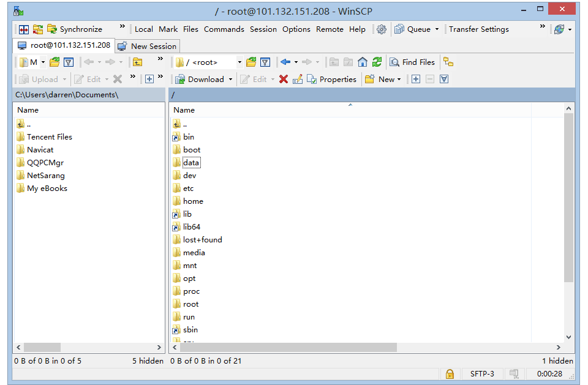Open the Commander interface icon in top toolbar
This screenshot has width=588, height=385.
(24, 29)
